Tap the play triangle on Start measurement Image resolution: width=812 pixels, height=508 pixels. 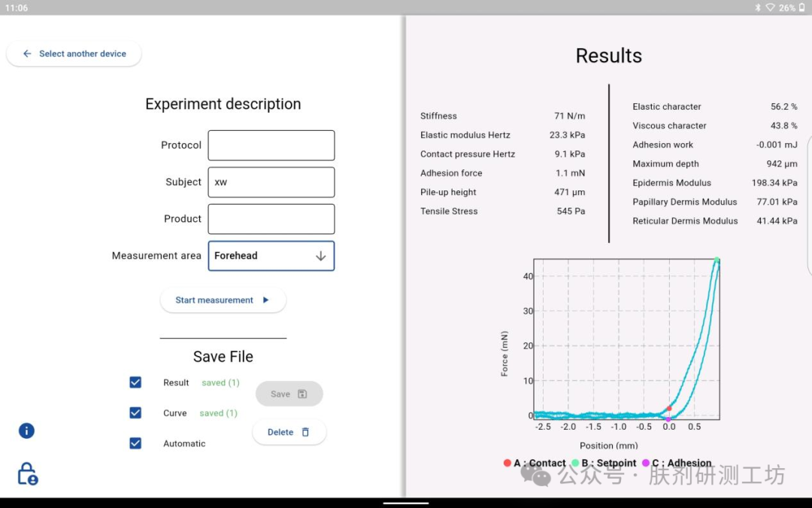[265, 300]
